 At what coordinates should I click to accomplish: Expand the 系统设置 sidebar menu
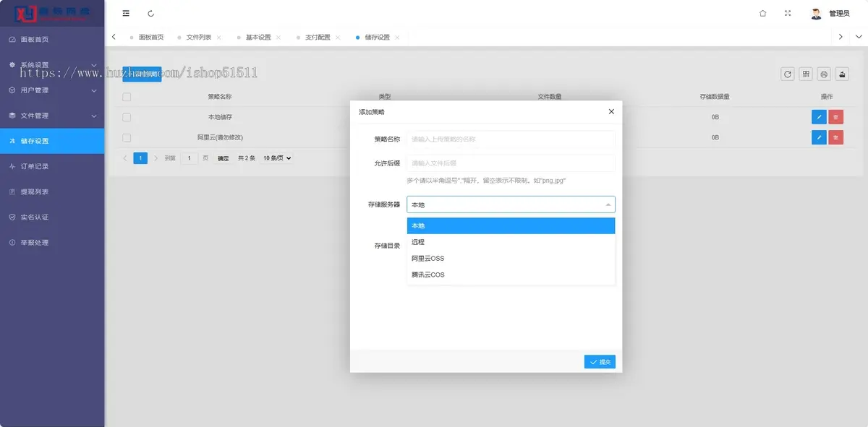(52, 64)
